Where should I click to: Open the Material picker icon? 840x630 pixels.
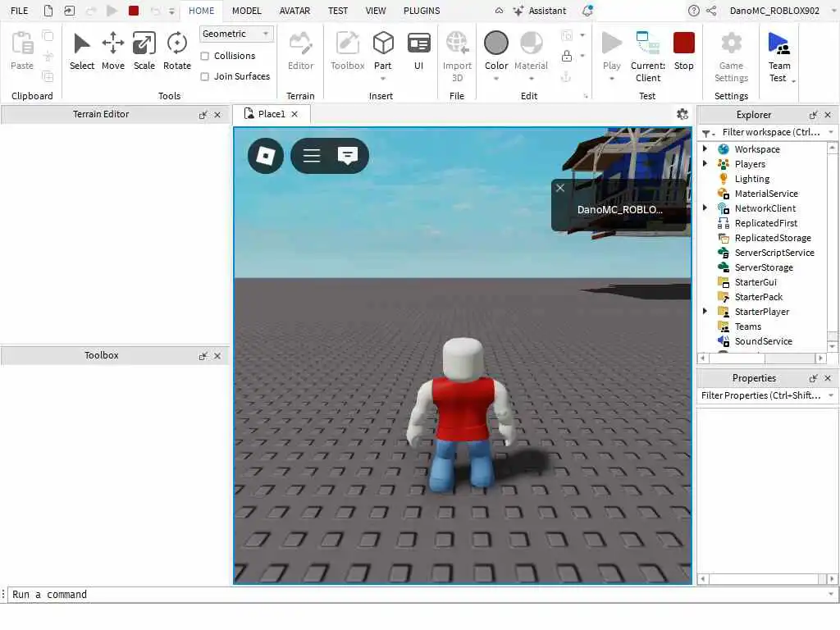coord(531,43)
